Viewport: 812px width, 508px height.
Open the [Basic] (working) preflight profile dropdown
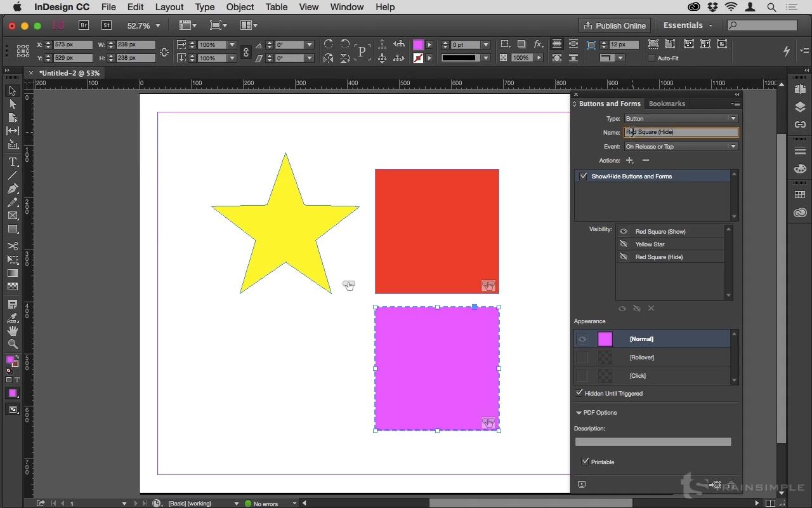point(236,504)
